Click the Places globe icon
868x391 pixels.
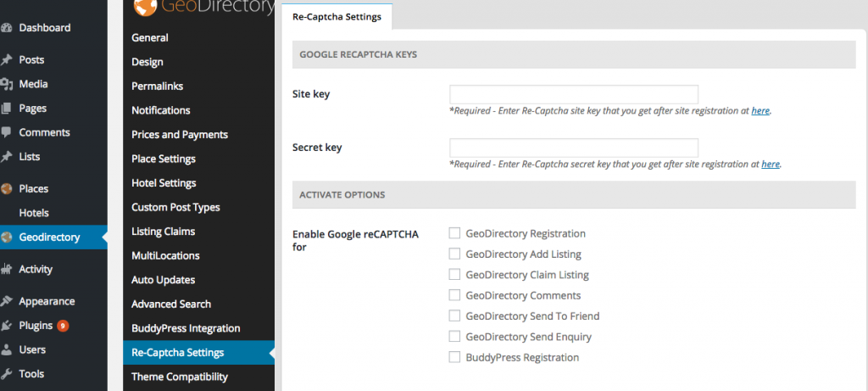tap(6, 189)
